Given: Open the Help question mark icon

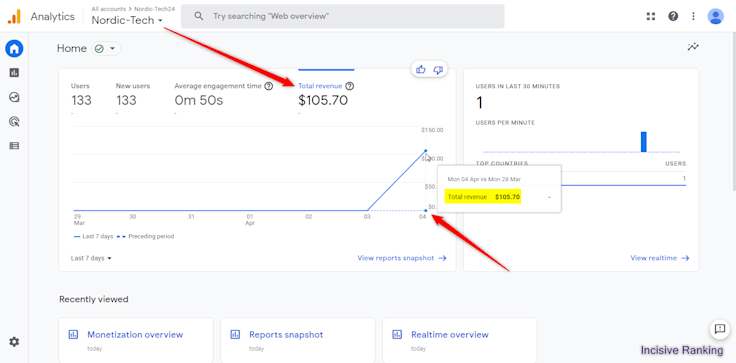Looking at the screenshot, I should tap(673, 16).
